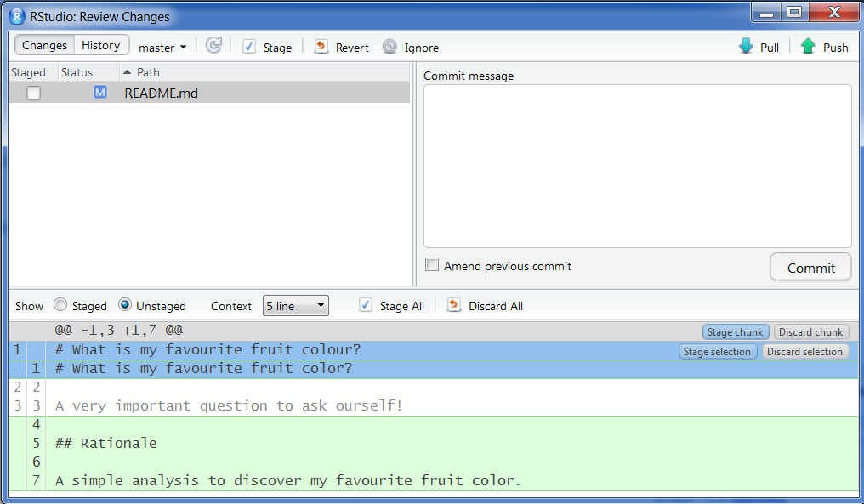The image size is (864, 504).
Task: Click the Discard All icon
Action: pyautogui.click(x=455, y=306)
